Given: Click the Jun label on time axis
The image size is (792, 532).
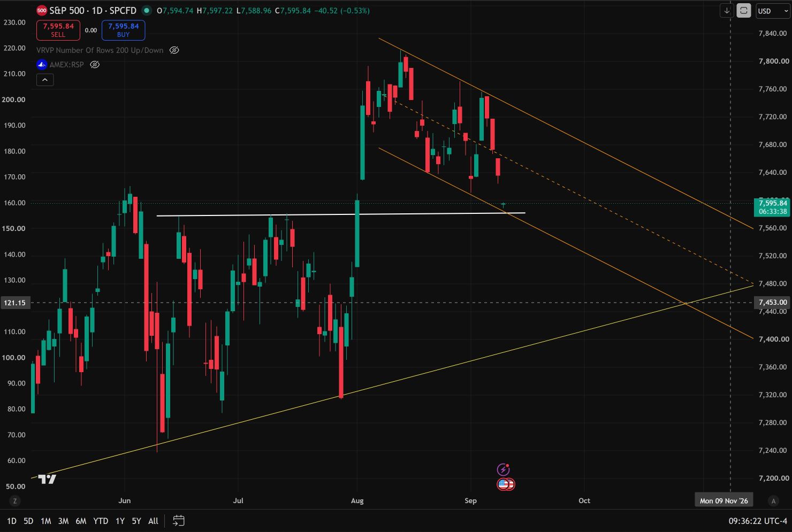Looking at the screenshot, I should [124, 501].
